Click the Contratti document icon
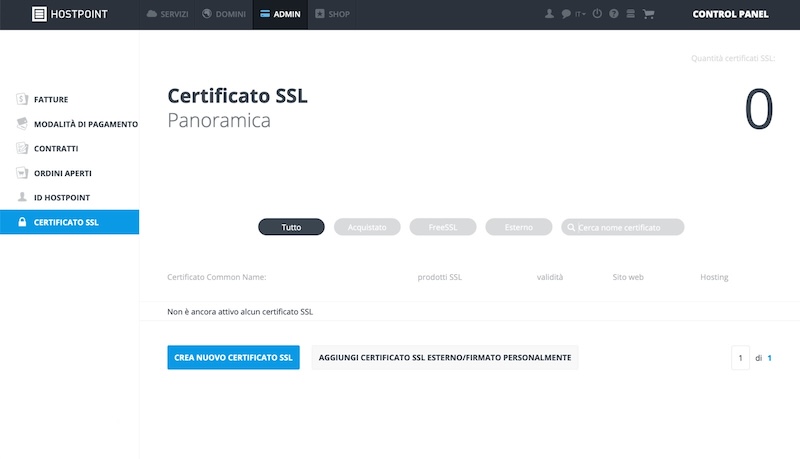This screenshot has width=800, height=459. tap(22, 148)
